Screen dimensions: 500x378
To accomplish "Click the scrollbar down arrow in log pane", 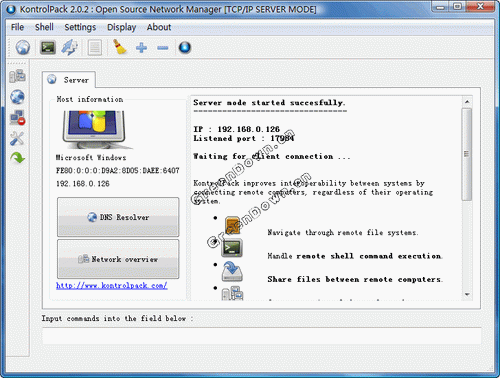I will tap(467, 294).
